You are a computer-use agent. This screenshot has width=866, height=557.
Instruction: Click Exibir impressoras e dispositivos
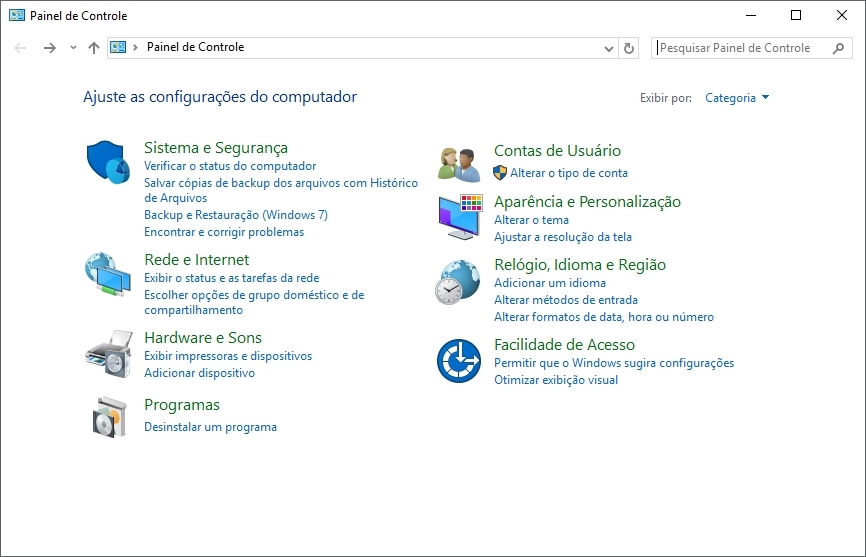228,356
